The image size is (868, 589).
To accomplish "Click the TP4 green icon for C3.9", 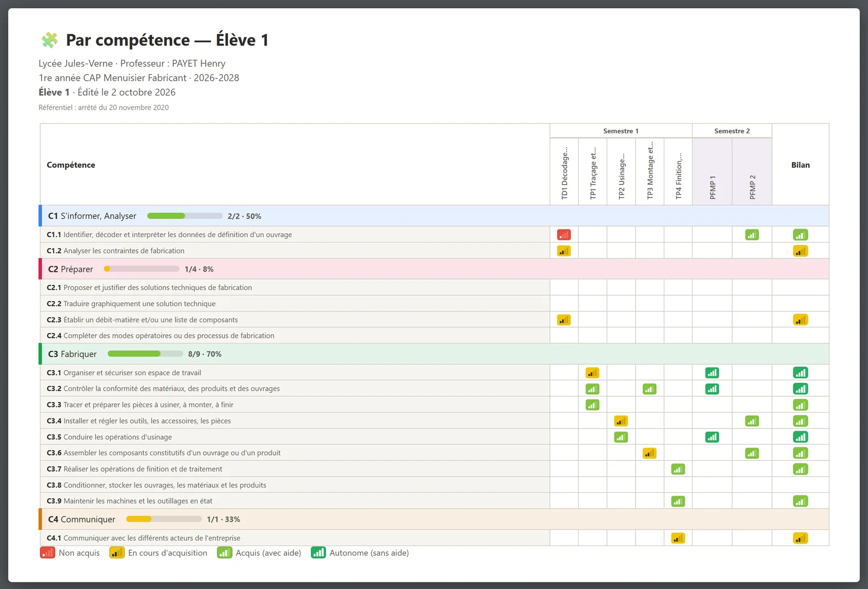I will (678, 501).
